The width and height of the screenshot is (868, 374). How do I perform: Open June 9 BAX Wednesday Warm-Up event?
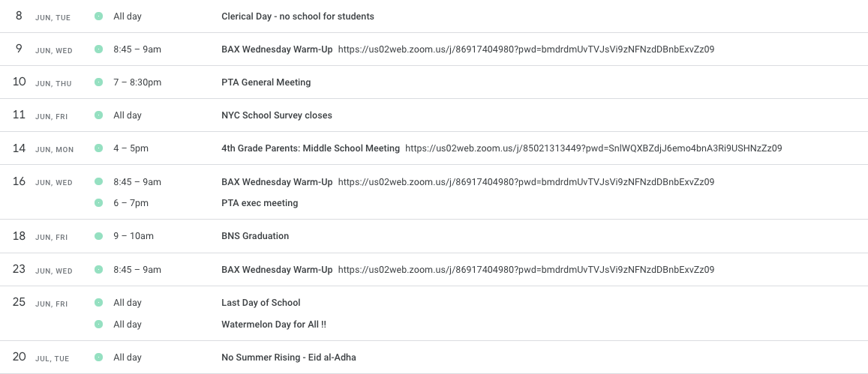coord(277,49)
